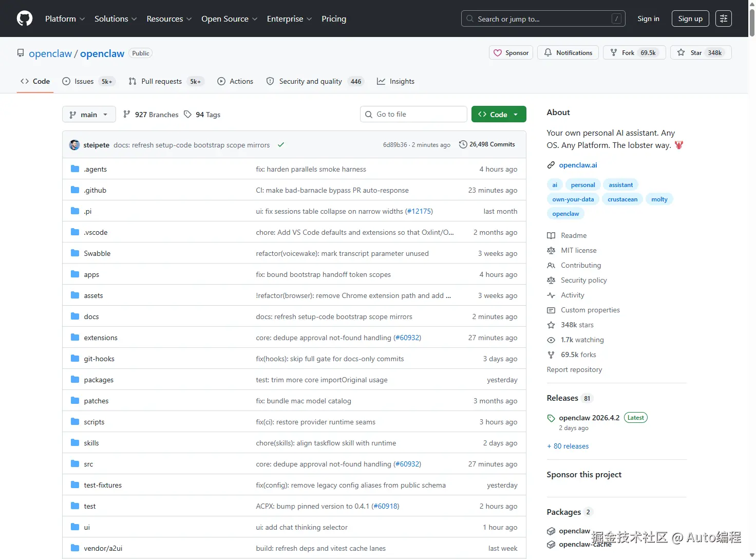Click the link icon beside openclaw.ai
This screenshot has width=756, height=559.
point(551,165)
